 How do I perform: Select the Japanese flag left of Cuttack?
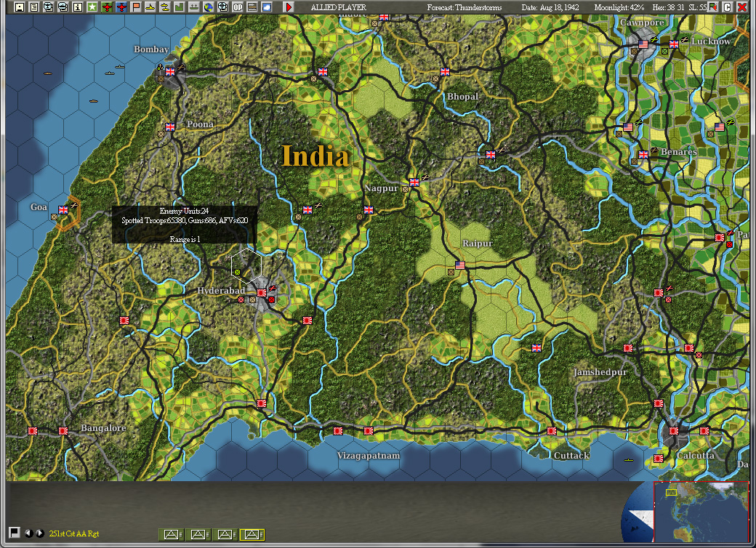[552, 431]
